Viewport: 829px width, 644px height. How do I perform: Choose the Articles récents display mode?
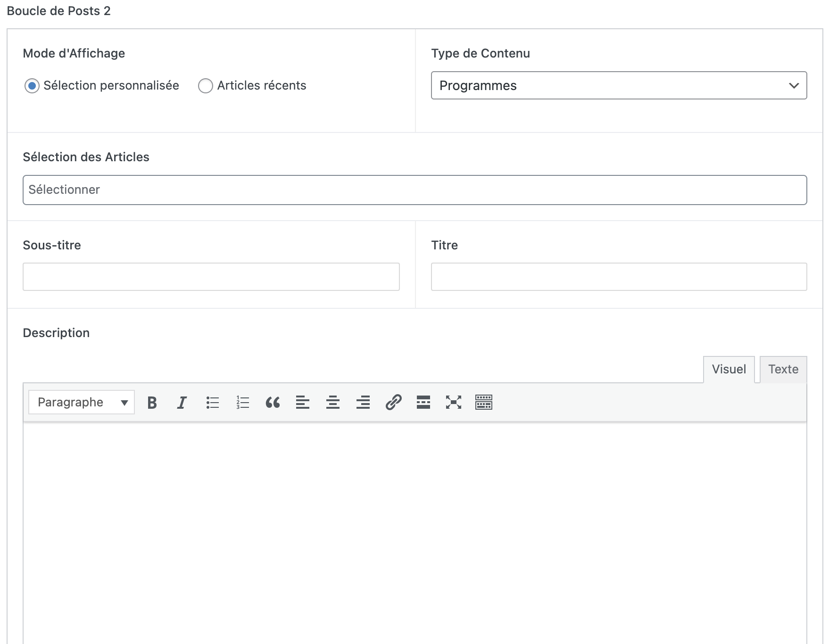(x=206, y=86)
